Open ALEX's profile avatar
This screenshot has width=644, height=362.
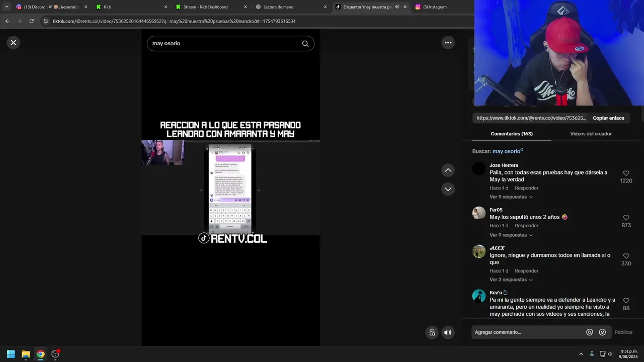(x=479, y=251)
